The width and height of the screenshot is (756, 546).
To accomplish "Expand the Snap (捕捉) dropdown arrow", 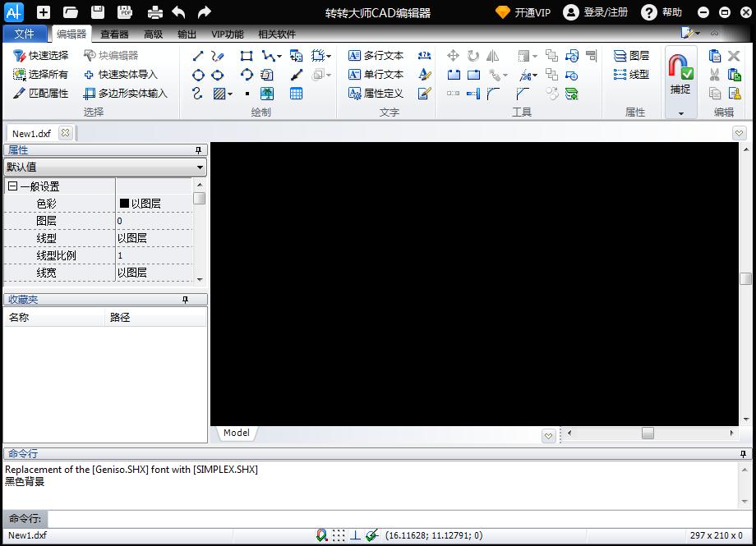I will pos(680,113).
